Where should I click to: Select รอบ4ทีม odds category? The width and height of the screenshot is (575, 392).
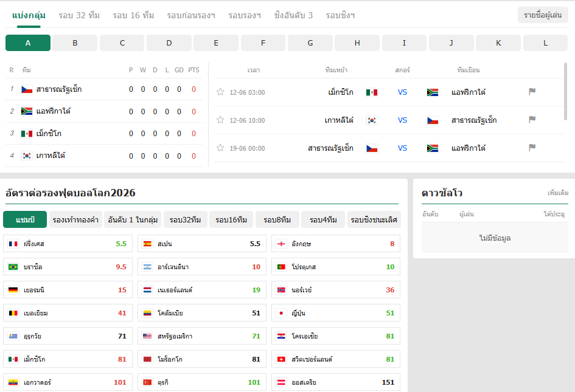tap(323, 219)
